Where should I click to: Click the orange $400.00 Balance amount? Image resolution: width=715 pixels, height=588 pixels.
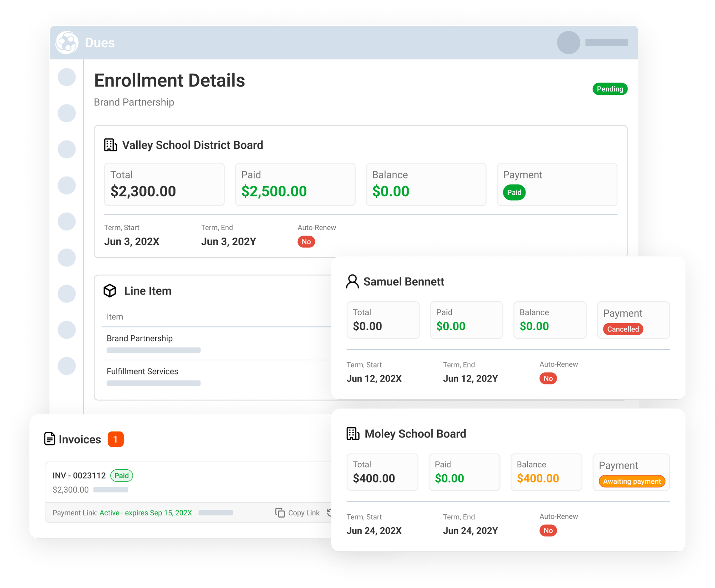[538, 478]
